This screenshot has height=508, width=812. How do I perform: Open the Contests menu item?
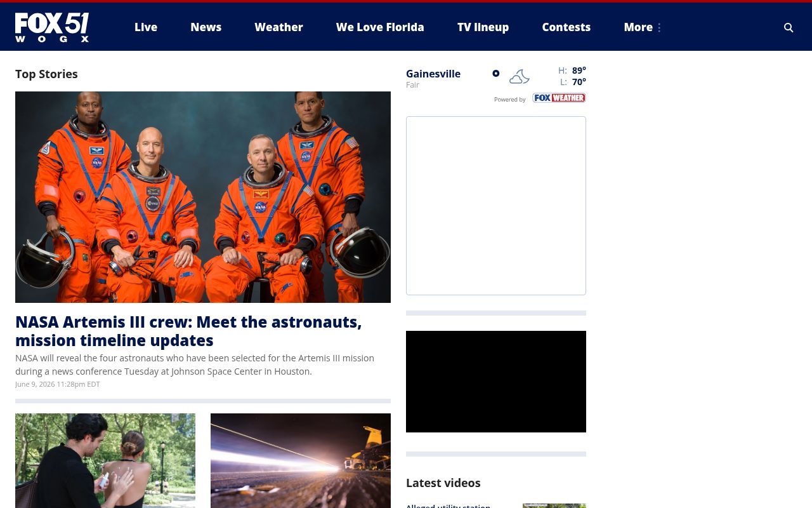pos(566,27)
